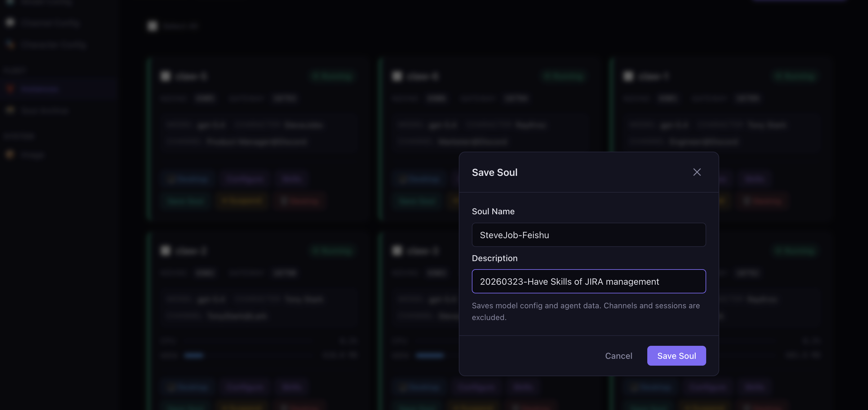Click the avatar icon of the middle top-row card

[397, 76]
